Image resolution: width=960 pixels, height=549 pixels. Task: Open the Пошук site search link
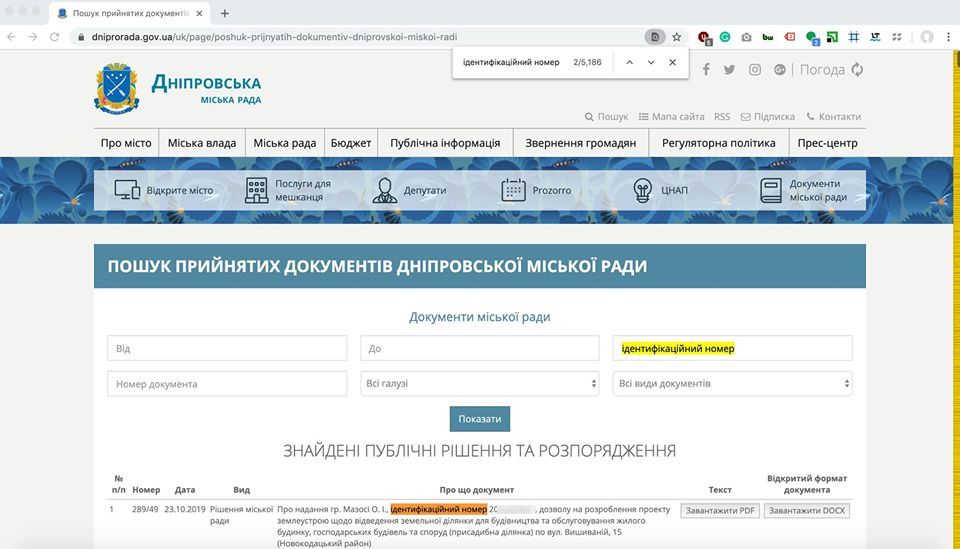click(606, 116)
